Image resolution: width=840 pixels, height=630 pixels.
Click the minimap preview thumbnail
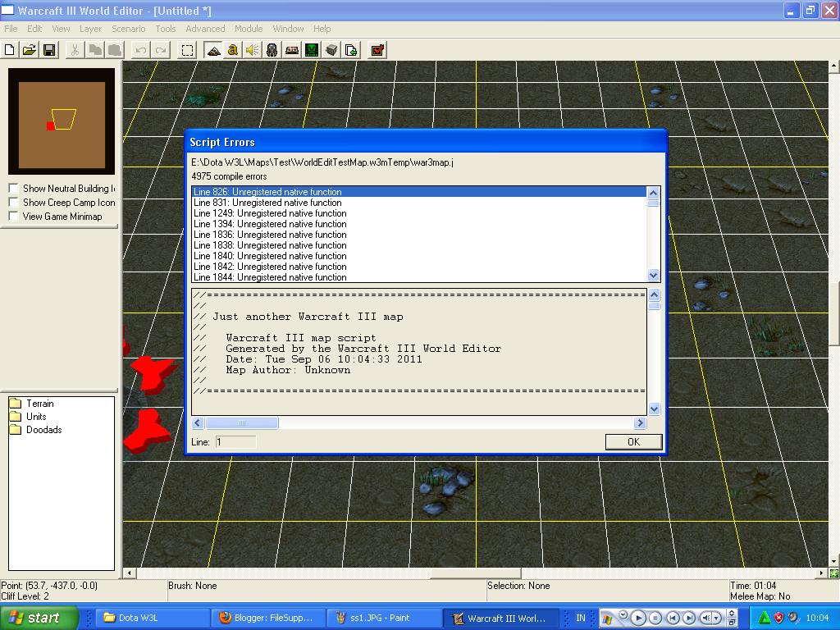click(x=62, y=121)
